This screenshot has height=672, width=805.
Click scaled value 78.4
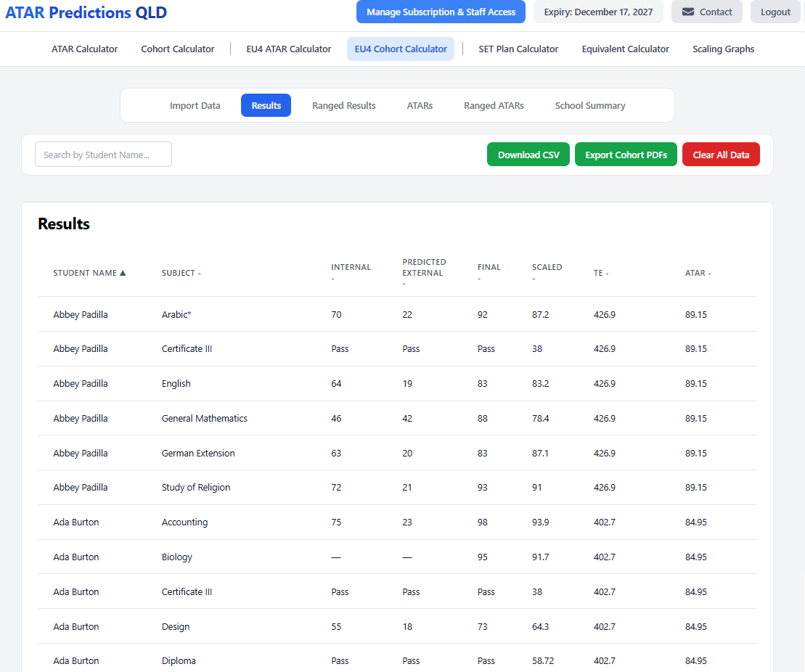pos(540,419)
